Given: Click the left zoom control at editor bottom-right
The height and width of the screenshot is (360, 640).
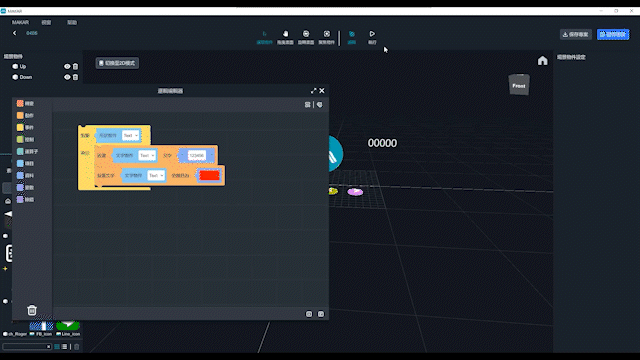Looking at the screenshot, I should pyautogui.click(x=309, y=314).
